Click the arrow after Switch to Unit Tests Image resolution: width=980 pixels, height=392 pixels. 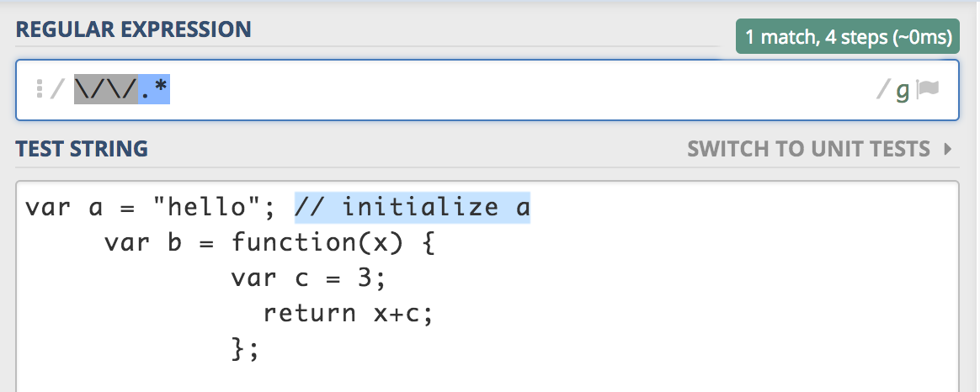tap(948, 150)
